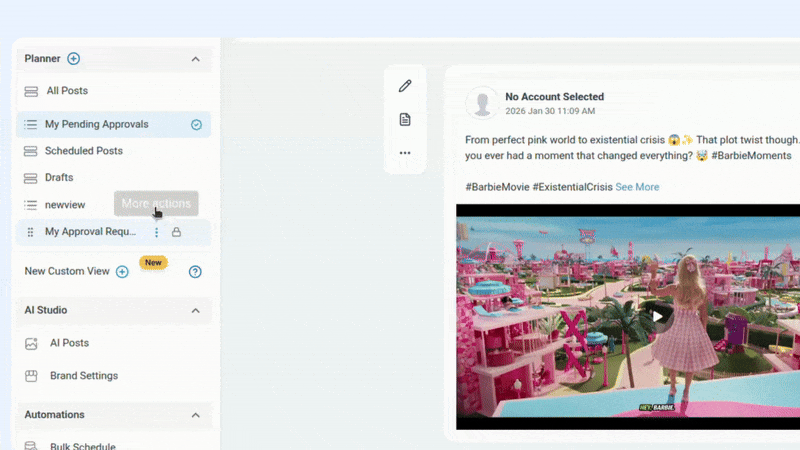
Task: Click the Drafts list icon
Action: [31, 178]
